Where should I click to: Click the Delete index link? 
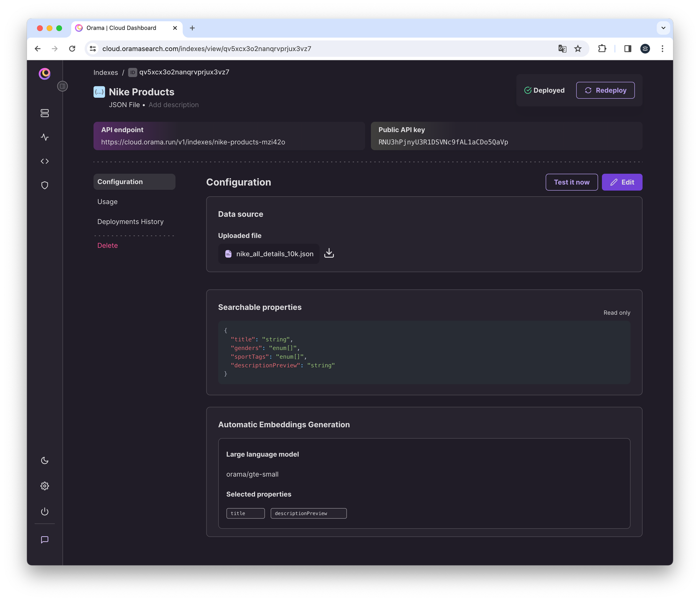point(107,246)
